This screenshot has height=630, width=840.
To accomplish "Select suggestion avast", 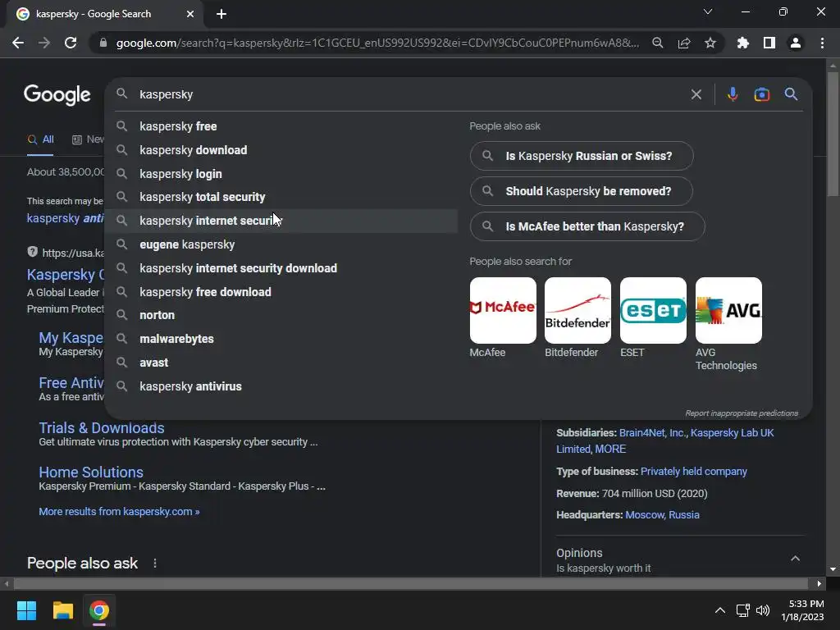I will click(281, 363).
